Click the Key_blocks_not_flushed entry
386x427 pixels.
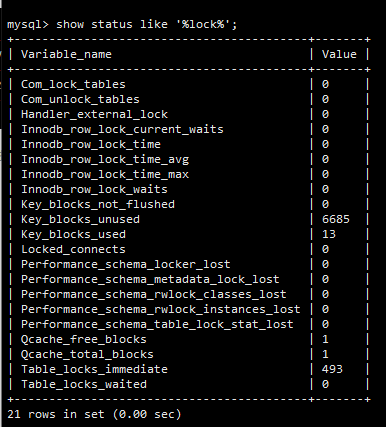click(98, 204)
